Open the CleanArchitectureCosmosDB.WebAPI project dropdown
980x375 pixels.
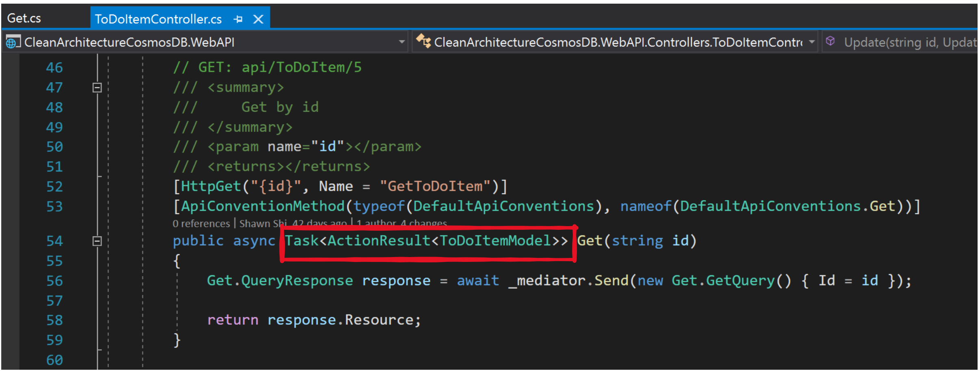(401, 41)
